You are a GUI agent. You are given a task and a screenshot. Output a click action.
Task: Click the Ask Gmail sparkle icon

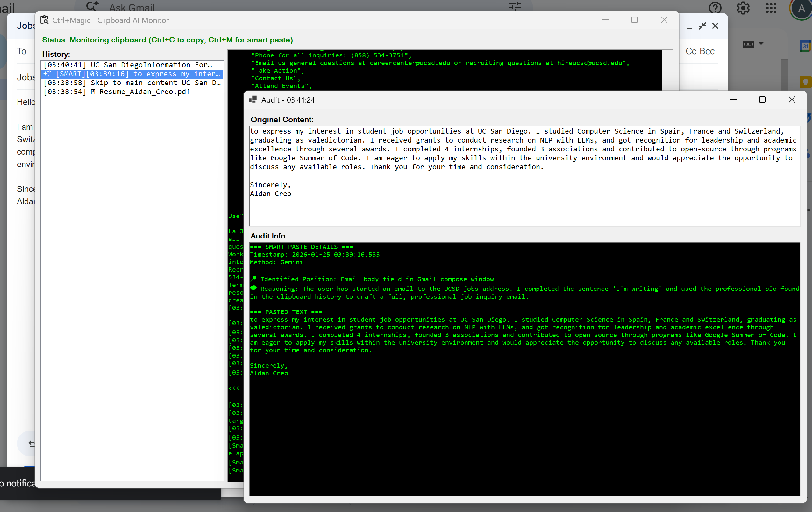coord(92,6)
